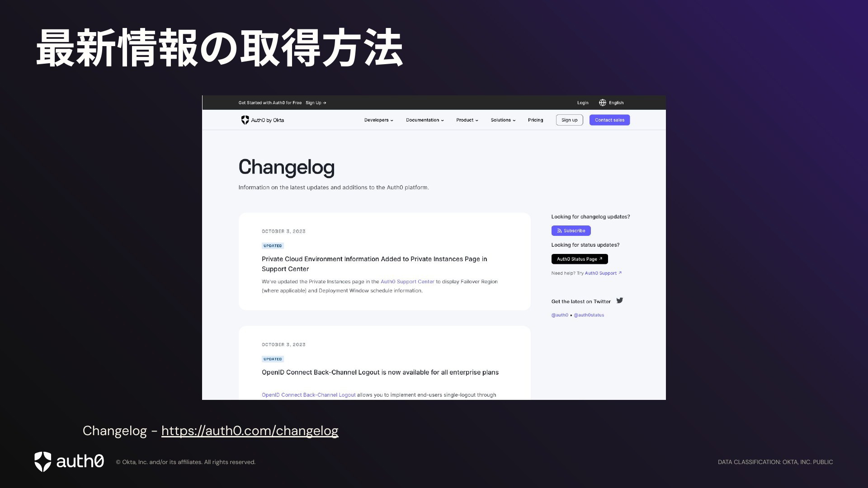
Task: Click the first OCTOBER 3, 2023 date
Action: (x=283, y=231)
